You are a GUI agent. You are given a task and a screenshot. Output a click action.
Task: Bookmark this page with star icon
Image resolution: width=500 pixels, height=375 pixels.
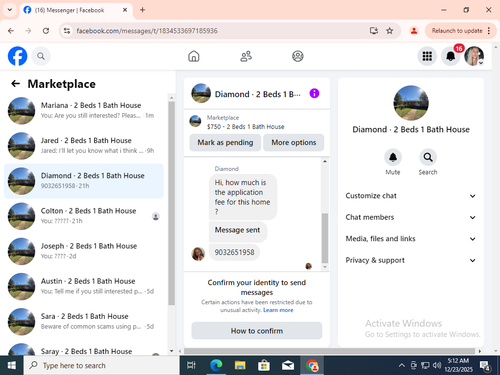tap(389, 31)
